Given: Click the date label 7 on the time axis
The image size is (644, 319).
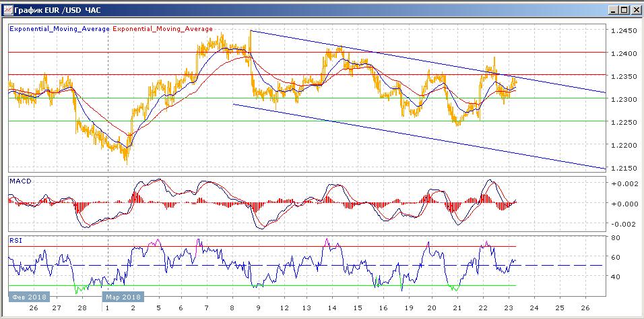Looking at the screenshot, I should tap(207, 308).
